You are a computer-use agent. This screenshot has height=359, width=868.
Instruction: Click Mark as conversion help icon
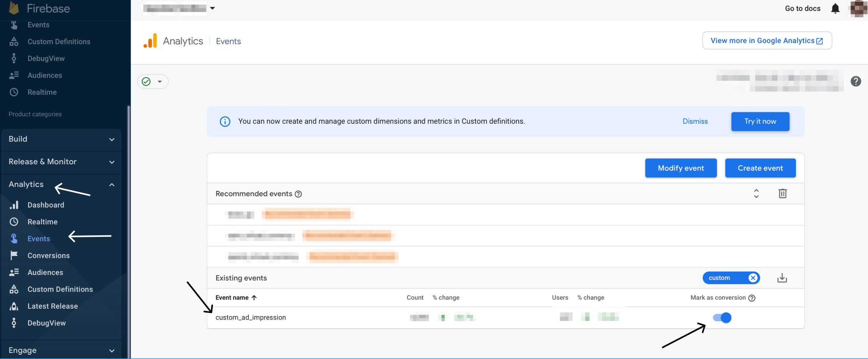[752, 298]
